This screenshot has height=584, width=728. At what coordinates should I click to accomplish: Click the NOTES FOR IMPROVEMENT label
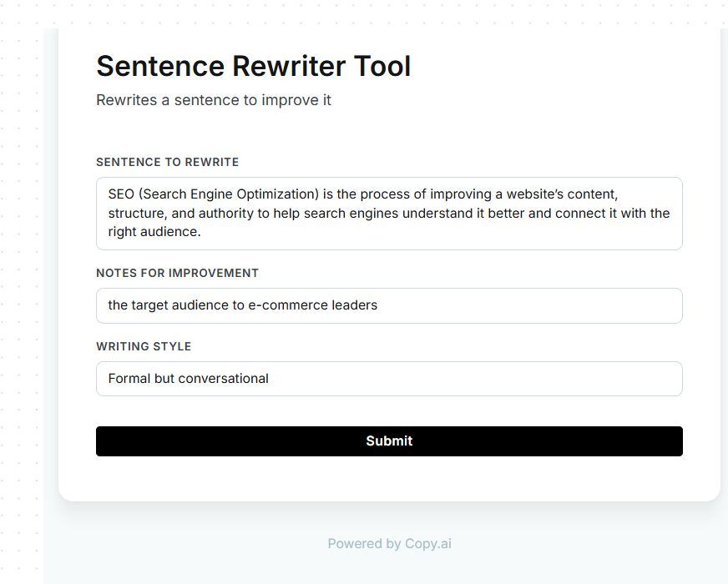177,273
